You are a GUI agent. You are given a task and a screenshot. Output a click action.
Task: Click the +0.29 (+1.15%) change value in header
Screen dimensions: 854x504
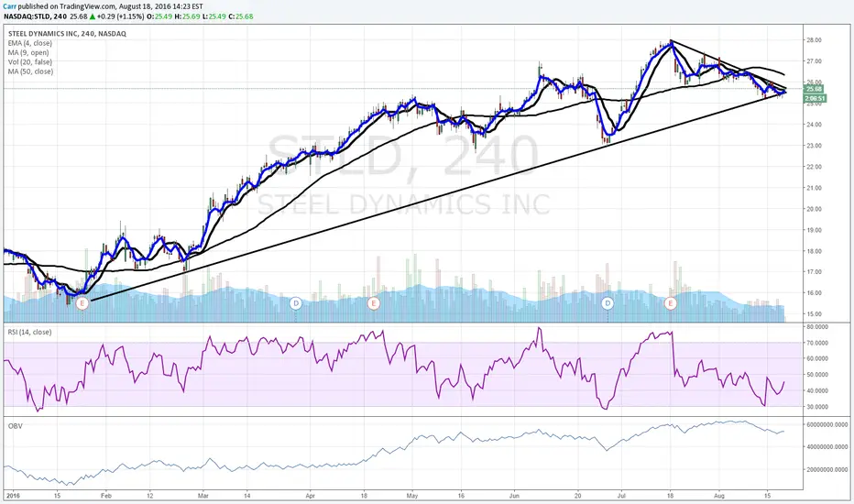click(121, 16)
